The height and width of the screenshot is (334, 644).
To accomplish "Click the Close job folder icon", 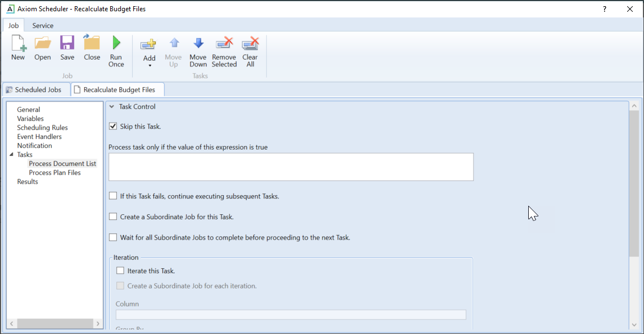I will [92, 44].
